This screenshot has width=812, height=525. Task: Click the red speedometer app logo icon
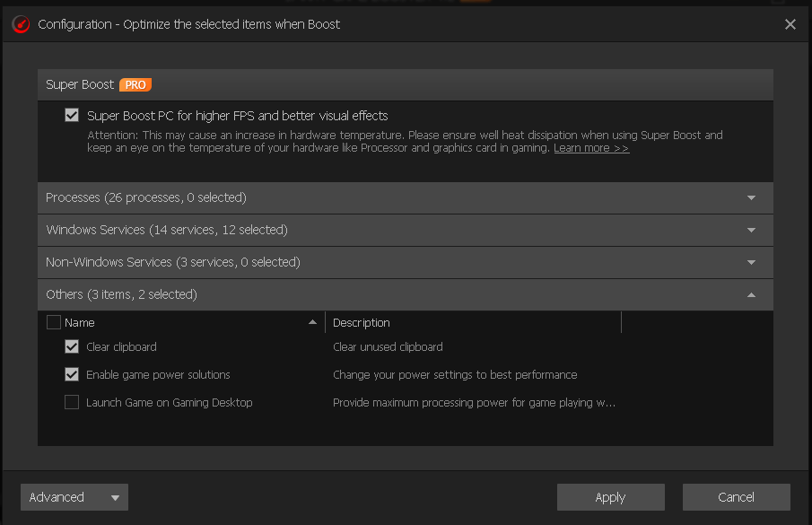coord(21,24)
